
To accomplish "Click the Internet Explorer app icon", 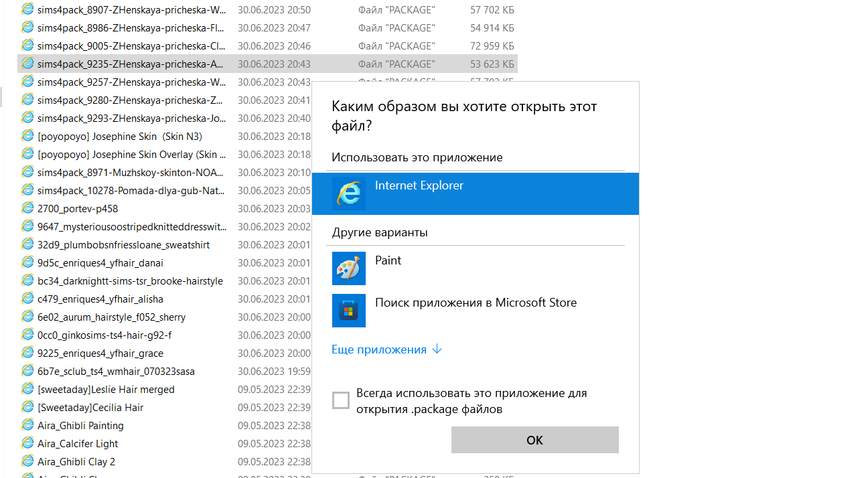I will (349, 193).
